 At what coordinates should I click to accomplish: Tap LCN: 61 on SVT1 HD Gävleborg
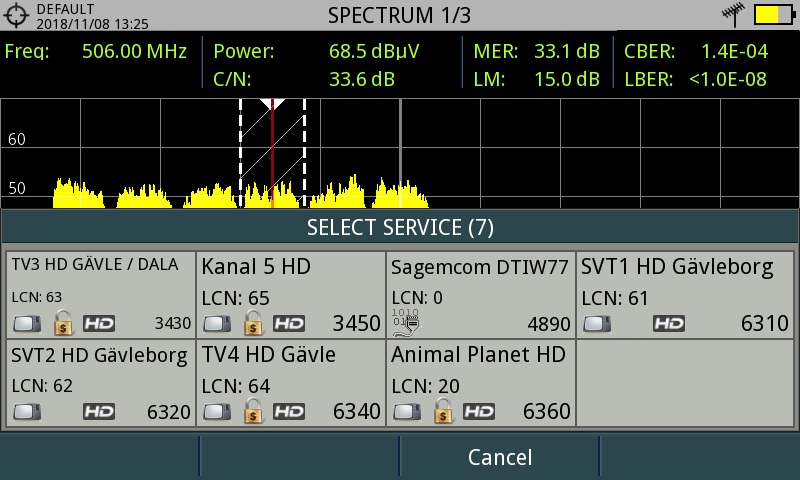click(615, 298)
